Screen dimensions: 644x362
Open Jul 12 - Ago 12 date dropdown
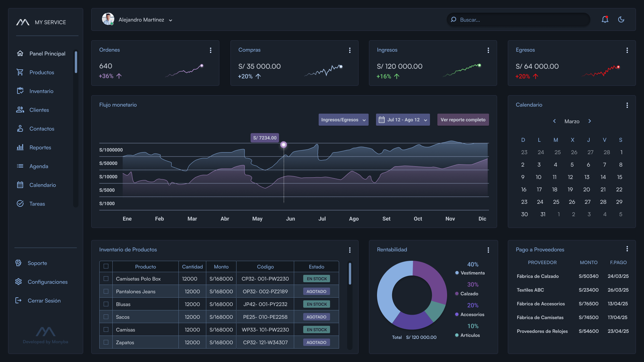[402, 120]
